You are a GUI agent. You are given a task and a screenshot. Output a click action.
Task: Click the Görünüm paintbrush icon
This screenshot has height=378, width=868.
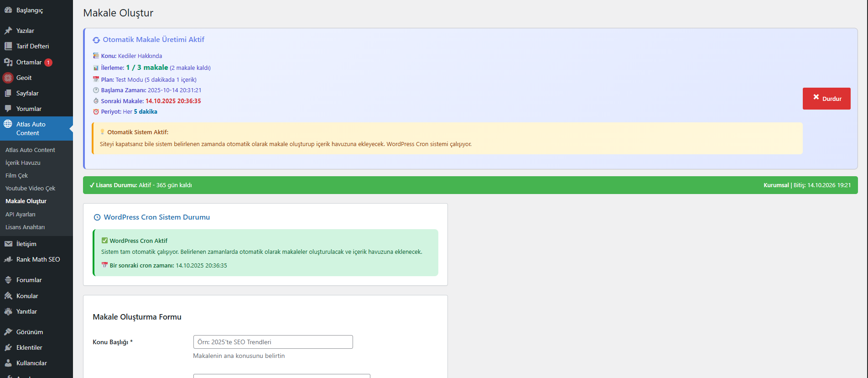(x=8, y=332)
